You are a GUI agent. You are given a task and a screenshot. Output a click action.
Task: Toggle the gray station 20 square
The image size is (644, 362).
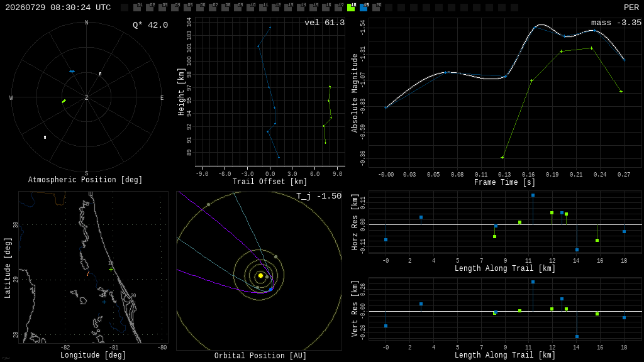click(x=376, y=8)
